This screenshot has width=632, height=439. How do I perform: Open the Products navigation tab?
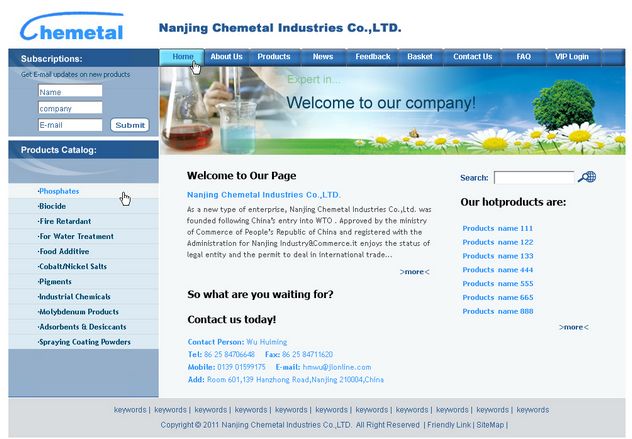274,57
